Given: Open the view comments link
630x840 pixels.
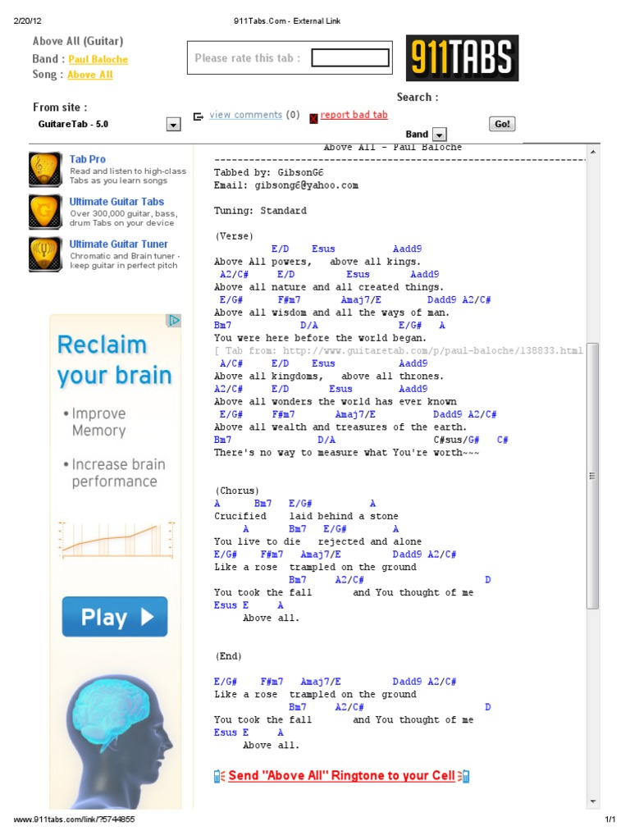Looking at the screenshot, I should coord(245,115).
